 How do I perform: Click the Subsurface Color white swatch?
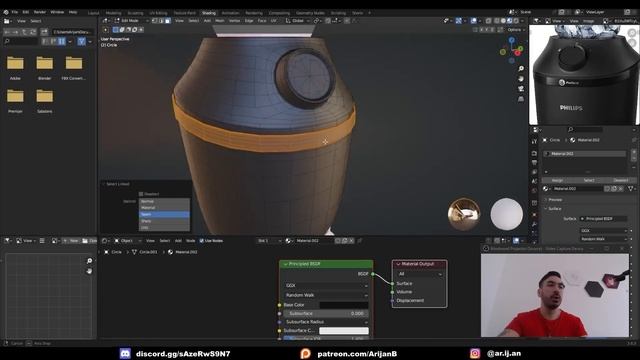pyautogui.click(x=344, y=331)
